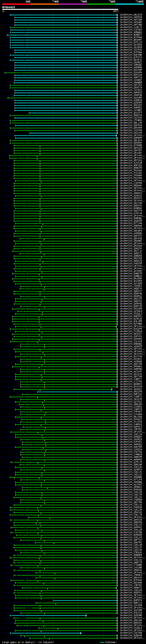Image resolution: width=146 pixels, height=644 pixels.
Task: Click the cyan ~100% legend color bar
Action: [x=130, y=4]
